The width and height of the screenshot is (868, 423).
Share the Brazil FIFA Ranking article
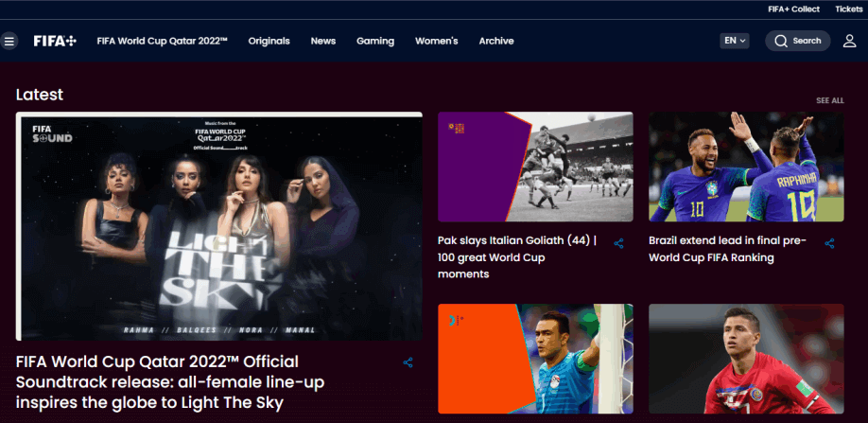(829, 243)
